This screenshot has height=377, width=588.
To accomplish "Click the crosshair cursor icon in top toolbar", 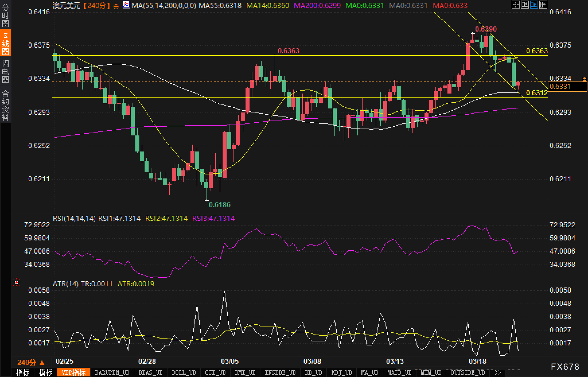I will [x=515, y=5].
